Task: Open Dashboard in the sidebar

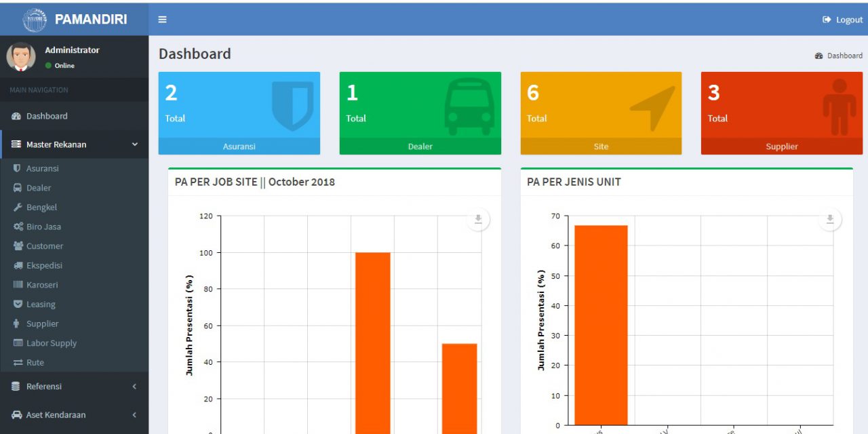Action: click(x=46, y=116)
